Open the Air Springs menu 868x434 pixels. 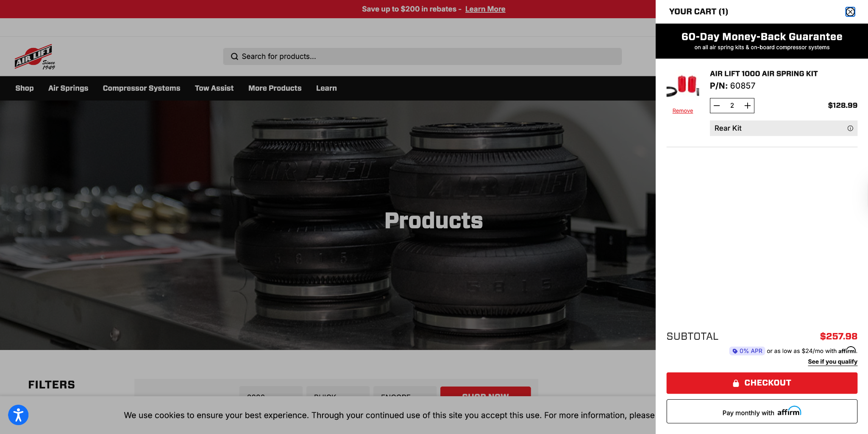coord(68,88)
